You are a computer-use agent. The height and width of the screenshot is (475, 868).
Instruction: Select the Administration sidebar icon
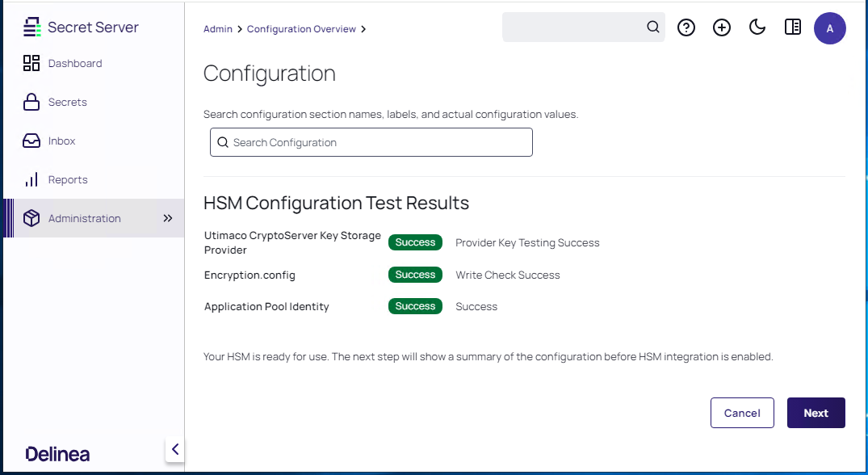click(31, 218)
